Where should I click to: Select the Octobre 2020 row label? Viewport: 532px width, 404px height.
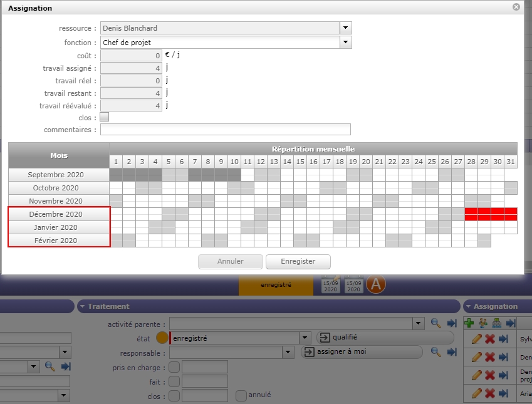58,188
